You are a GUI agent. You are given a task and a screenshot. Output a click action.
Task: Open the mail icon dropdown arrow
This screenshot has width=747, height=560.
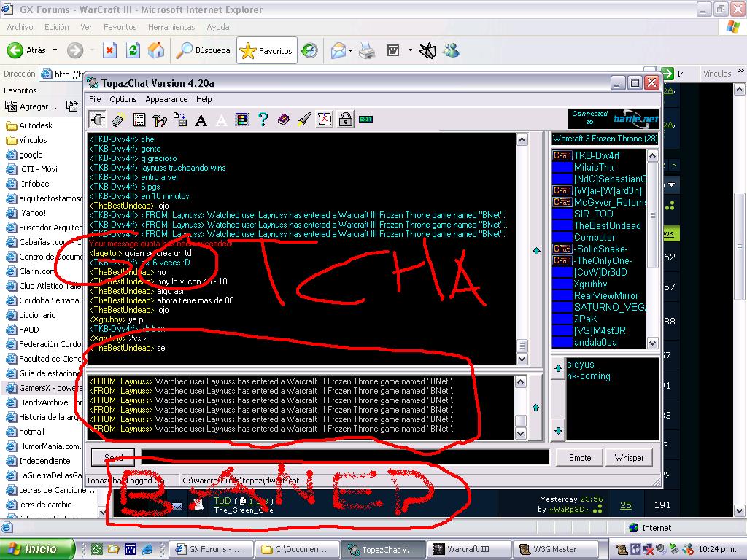351,50
